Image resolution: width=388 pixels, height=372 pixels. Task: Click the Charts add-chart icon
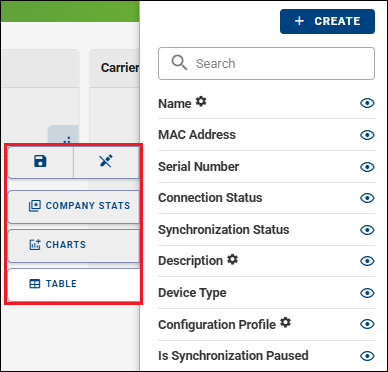pyautogui.click(x=35, y=245)
